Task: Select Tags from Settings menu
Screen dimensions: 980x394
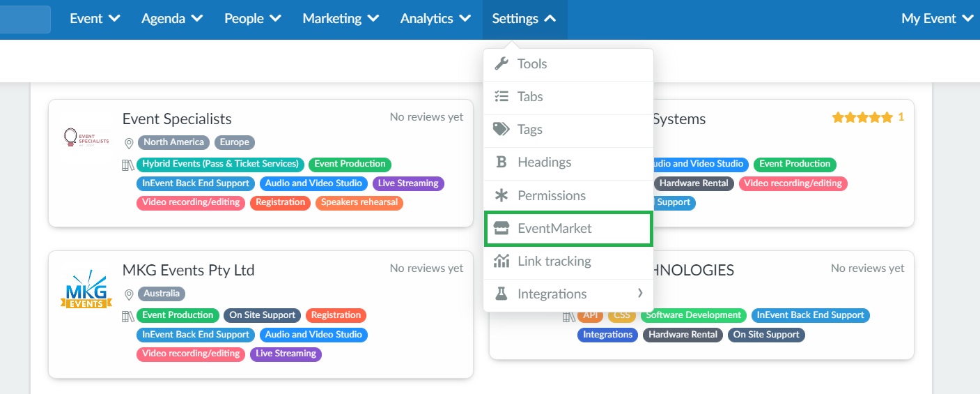Action: [568, 130]
